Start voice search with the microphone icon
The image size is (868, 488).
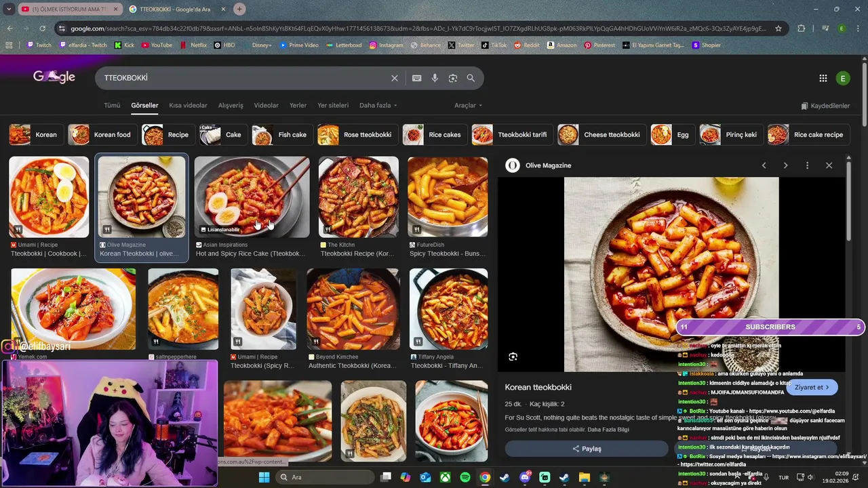[x=435, y=78]
